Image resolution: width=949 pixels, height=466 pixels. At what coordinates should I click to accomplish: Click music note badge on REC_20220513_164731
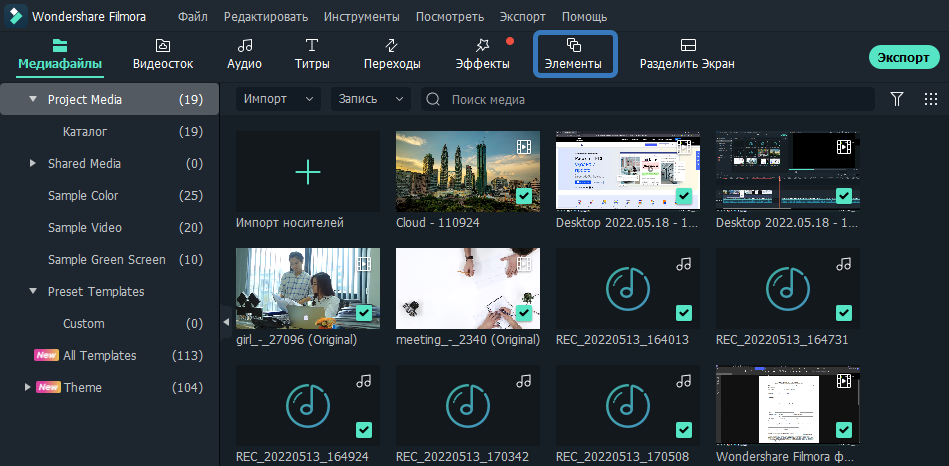pos(843,264)
